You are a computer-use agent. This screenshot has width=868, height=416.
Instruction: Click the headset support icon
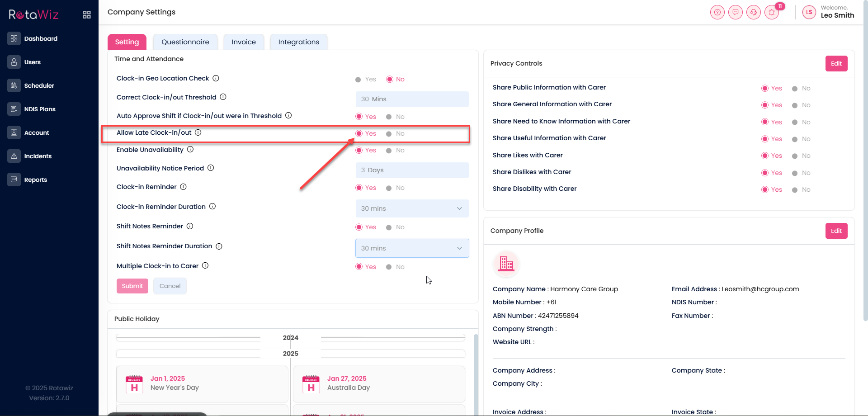pos(753,12)
